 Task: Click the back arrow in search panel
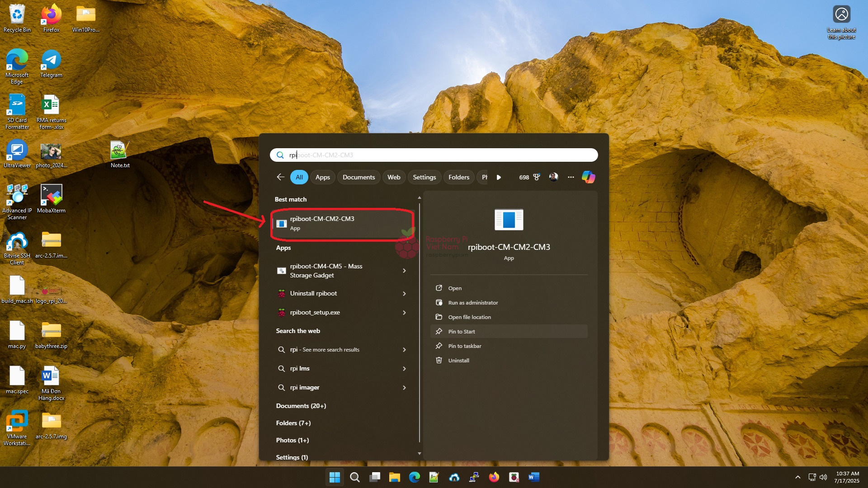click(x=280, y=177)
